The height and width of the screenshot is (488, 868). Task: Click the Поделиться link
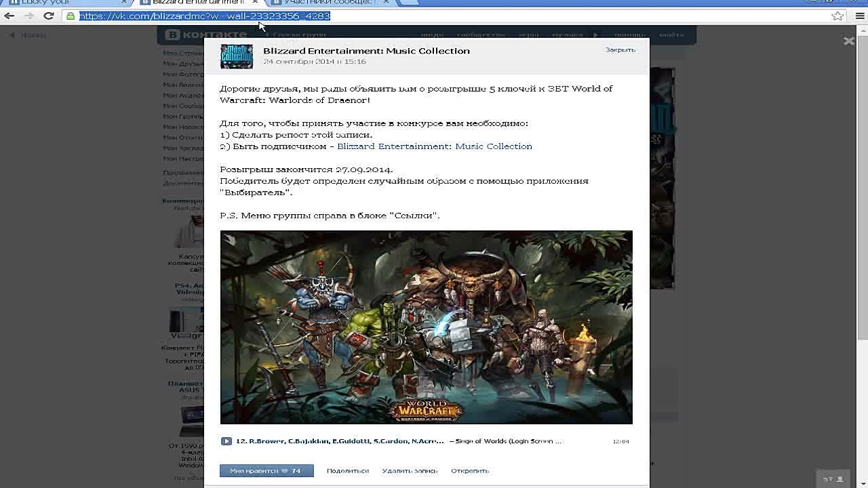click(x=348, y=471)
